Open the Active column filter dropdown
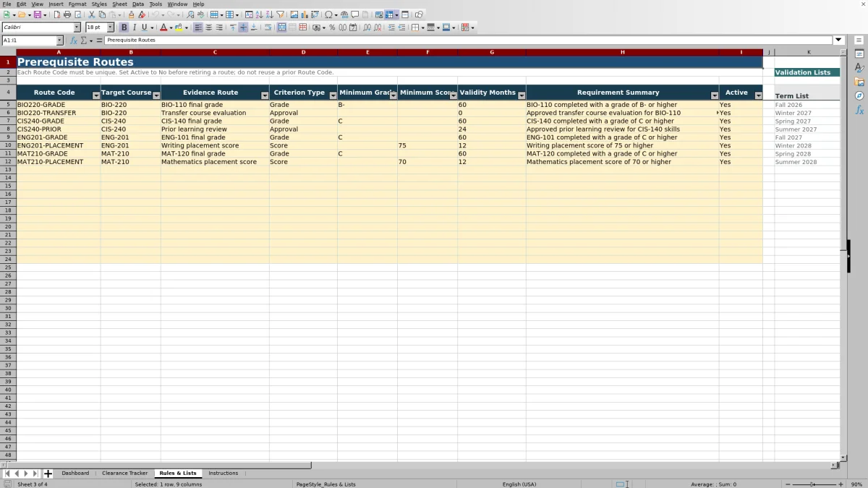The height and width of the screenshot is (488, 868). tap(758, 95)
